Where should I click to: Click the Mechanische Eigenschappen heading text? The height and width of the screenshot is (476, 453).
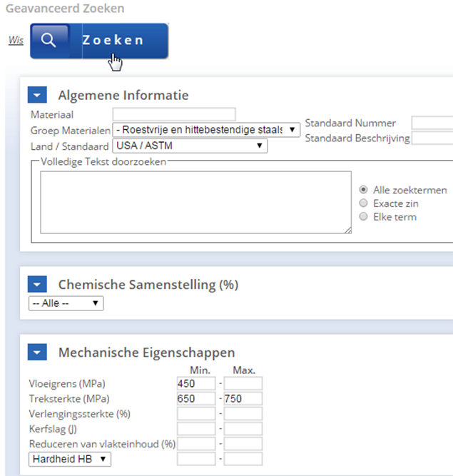[147, 353]
